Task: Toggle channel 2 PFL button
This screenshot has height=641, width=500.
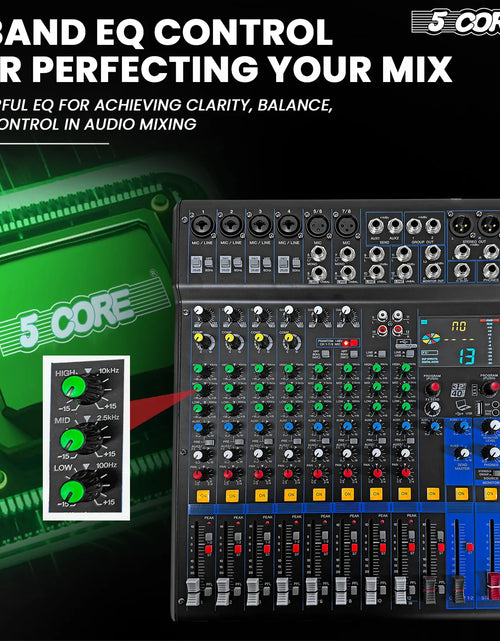Action: pyautogui.click(x=237, y=590)
